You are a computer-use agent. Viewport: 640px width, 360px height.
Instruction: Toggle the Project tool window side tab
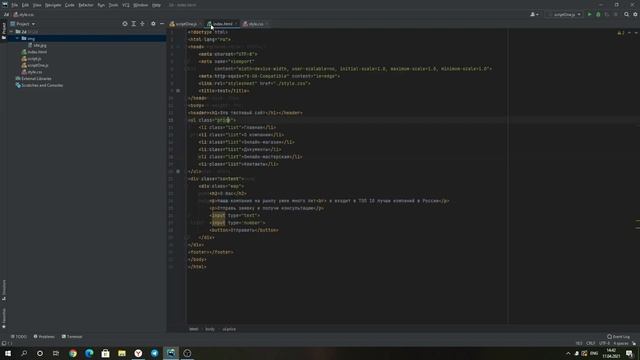click(4, 31)
